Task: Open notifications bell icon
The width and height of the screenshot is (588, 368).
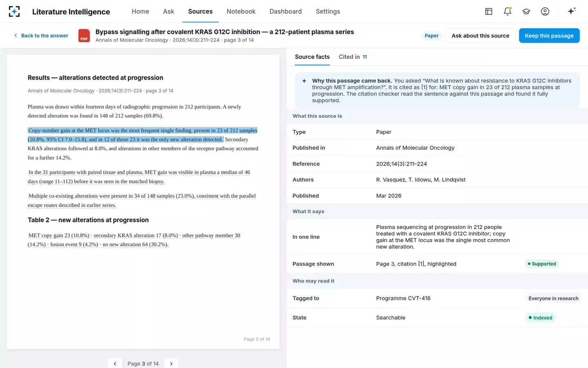Action: pyautogui.click(x=507, y=11)
